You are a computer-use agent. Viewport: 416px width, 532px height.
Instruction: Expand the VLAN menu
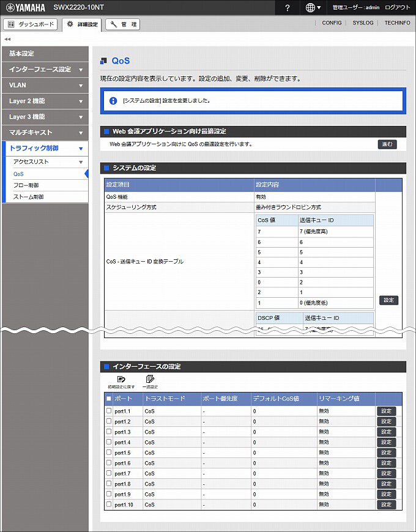tap(45, 85)
